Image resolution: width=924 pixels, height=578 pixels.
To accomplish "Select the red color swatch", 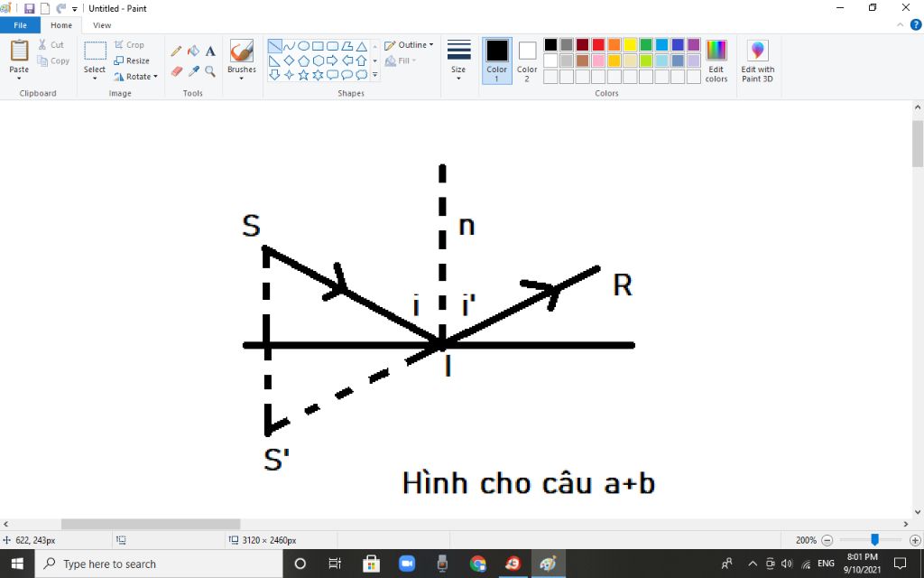I will [598, 44].
